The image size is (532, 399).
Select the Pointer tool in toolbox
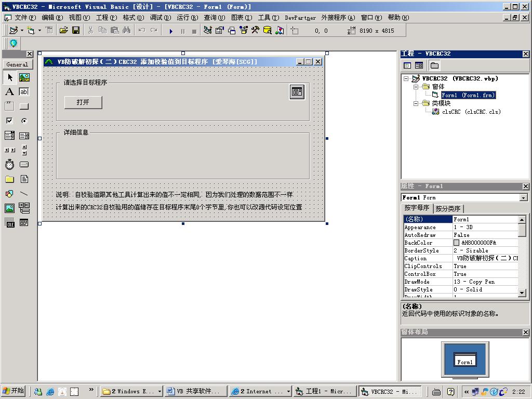click(10, 77)
